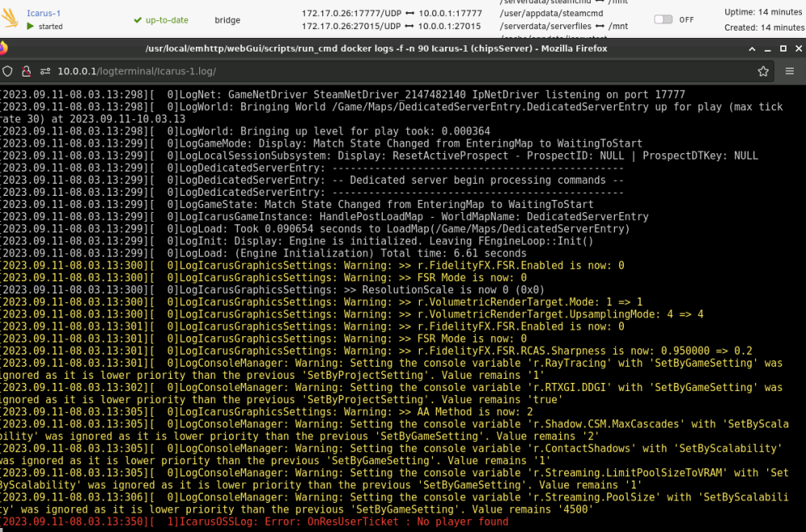Click the address bar URL 10.0.0.1/logterminal
Screen dimensions: 806x532
point(137,72)
